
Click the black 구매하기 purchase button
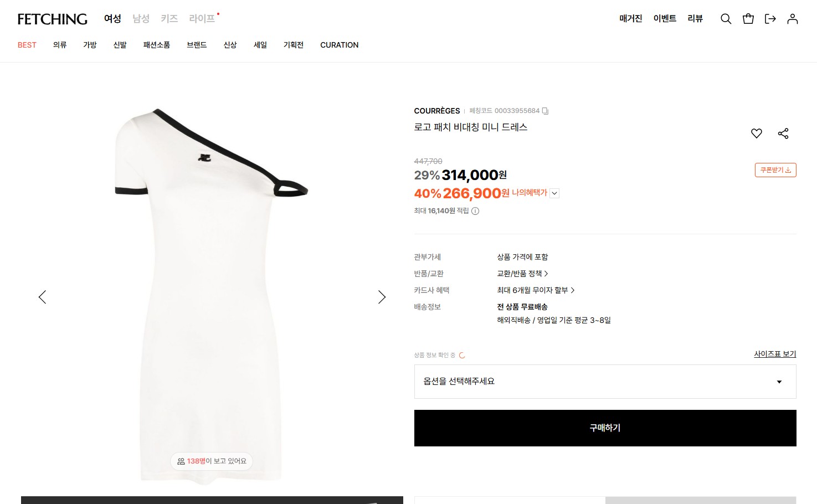(x=605, y=428)
